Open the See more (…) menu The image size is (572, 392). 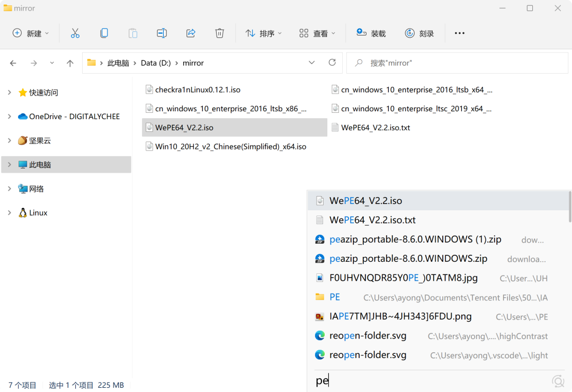[459, 33]
